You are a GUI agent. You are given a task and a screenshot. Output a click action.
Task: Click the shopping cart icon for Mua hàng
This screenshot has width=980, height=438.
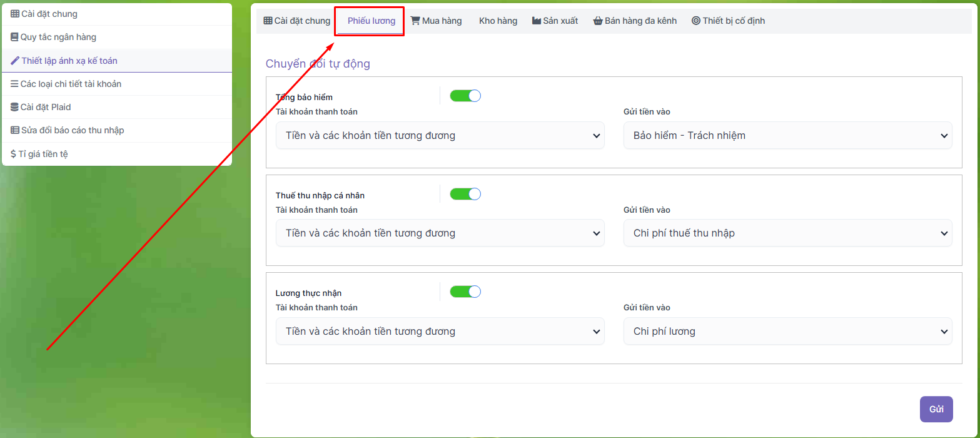415,21
